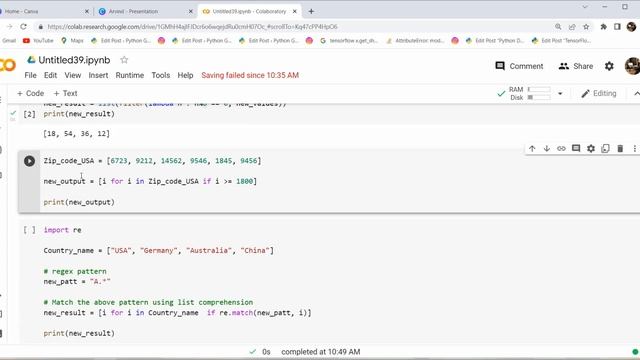Open the YouTube bookmark

[x=38, y=40]
